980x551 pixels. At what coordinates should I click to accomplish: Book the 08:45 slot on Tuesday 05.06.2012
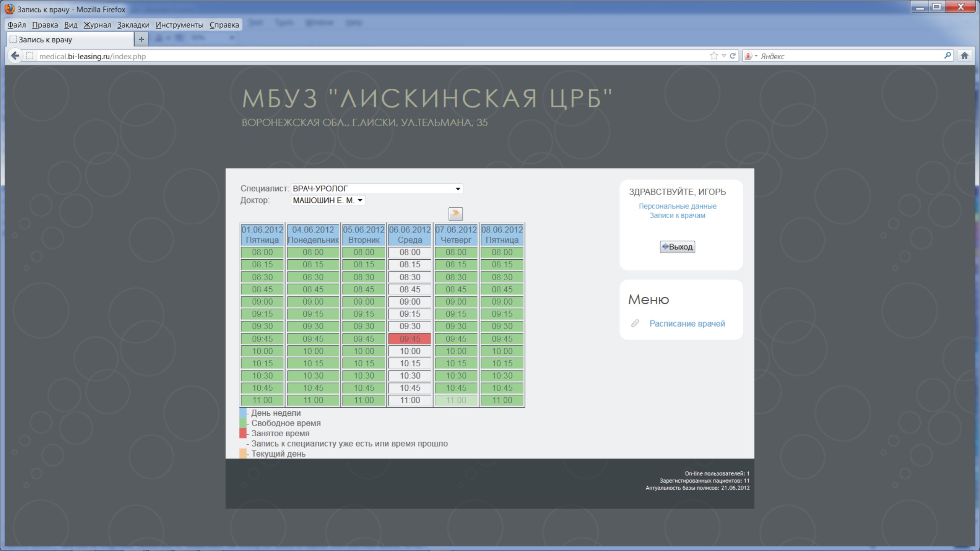364,289
